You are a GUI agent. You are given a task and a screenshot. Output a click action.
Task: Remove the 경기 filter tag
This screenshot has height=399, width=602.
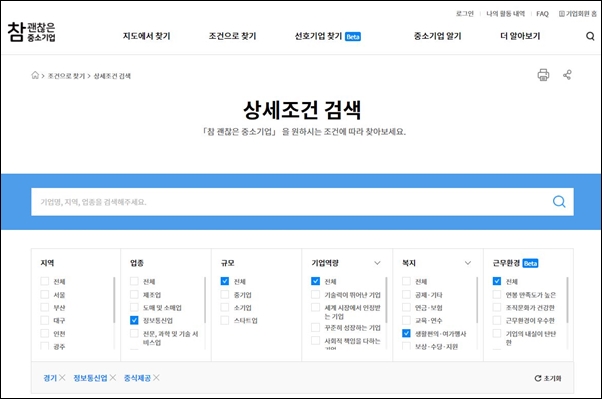pyautogui.click(x=62, y=378)
